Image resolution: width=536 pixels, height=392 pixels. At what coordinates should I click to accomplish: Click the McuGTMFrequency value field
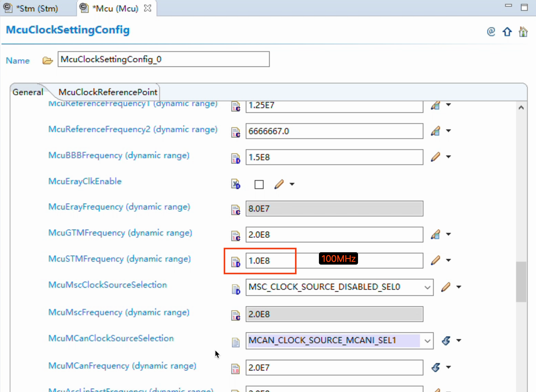[334, 234]
